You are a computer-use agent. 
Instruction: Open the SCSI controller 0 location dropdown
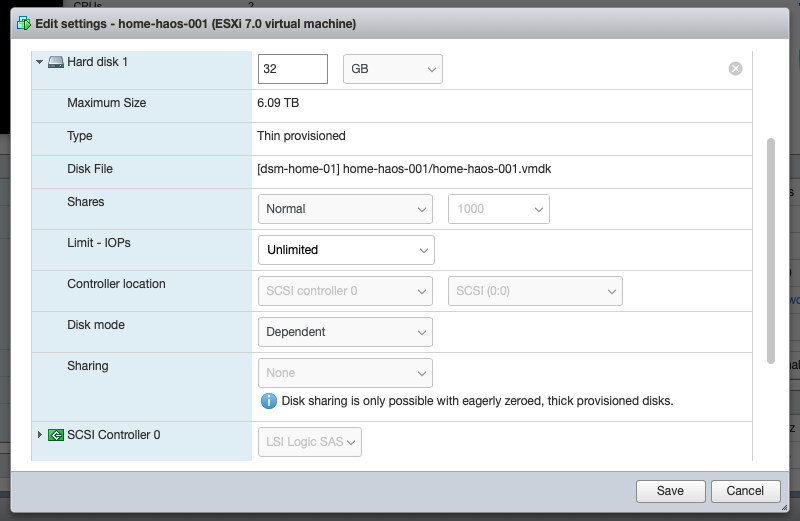pos(345,291)
